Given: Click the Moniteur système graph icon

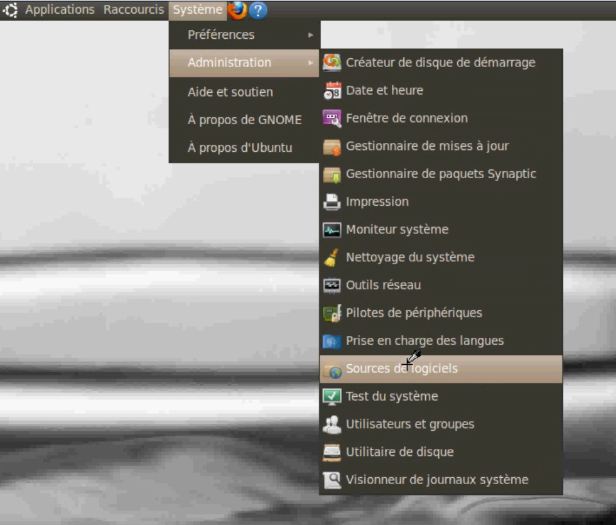Looking at the screenshot, I should pos(332,229).
